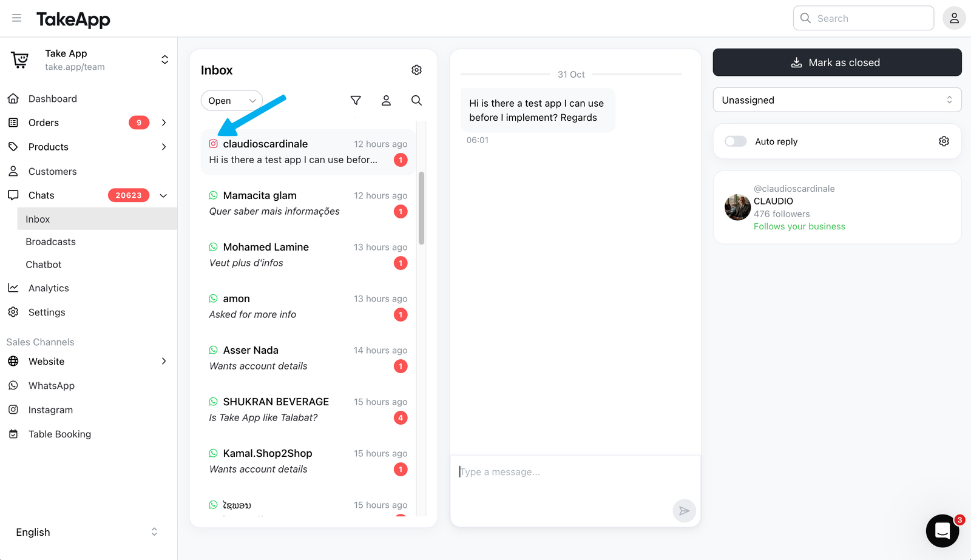Open the Unassigned assignee dropdown
The image size is (971, 560).
click(x=837, y=100)
